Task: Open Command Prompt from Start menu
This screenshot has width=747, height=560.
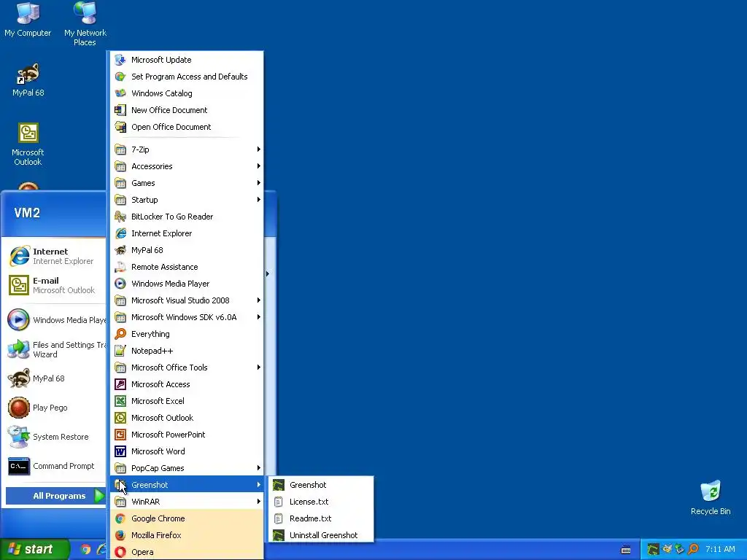Action: click(55, 466)
